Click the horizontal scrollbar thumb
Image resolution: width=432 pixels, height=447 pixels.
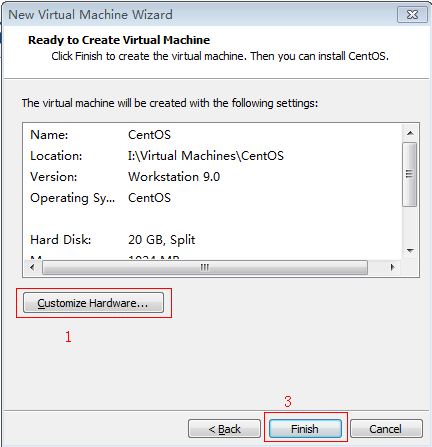click(x=205, y=267)
